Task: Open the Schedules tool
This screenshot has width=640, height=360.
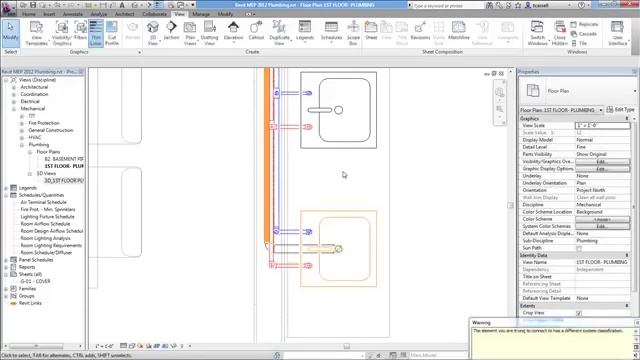Action: coord(331,32)
